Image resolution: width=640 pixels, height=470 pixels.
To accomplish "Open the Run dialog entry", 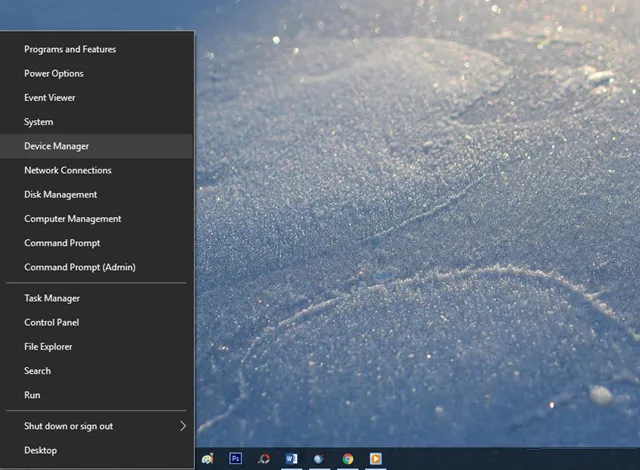I will coord(97,395).
